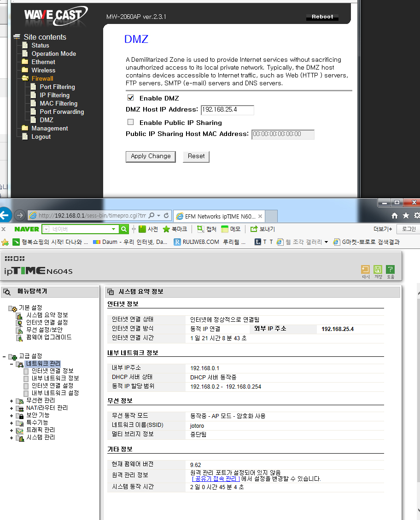Viewport: 420px width, 520px height.
Task: Check the Enable Public IP Sharing checkbox
Action: tap(130, 122)
